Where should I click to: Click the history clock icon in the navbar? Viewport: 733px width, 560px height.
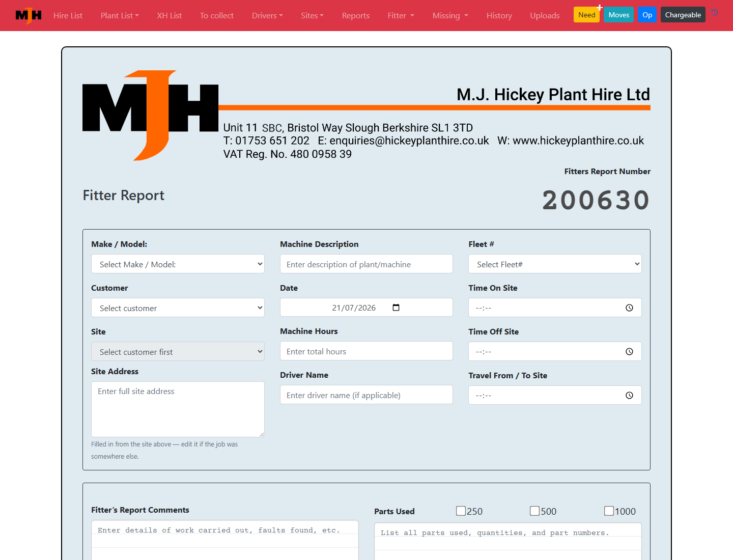[715, 13]
